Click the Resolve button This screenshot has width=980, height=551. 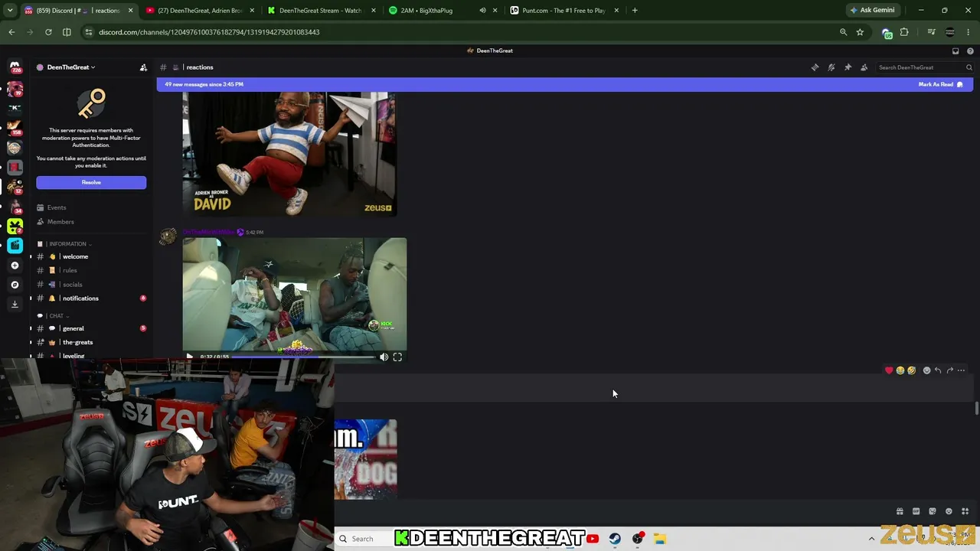[x=91, y=182]
